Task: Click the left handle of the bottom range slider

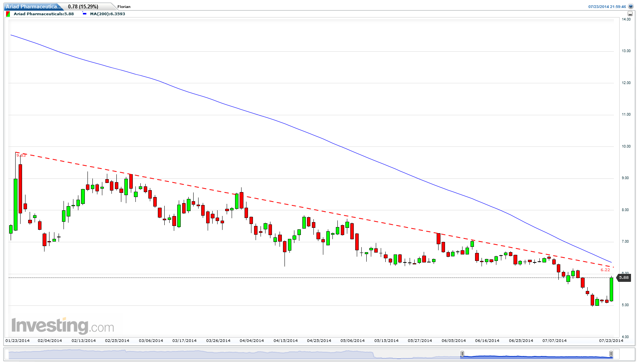Action: click(463, 353)
